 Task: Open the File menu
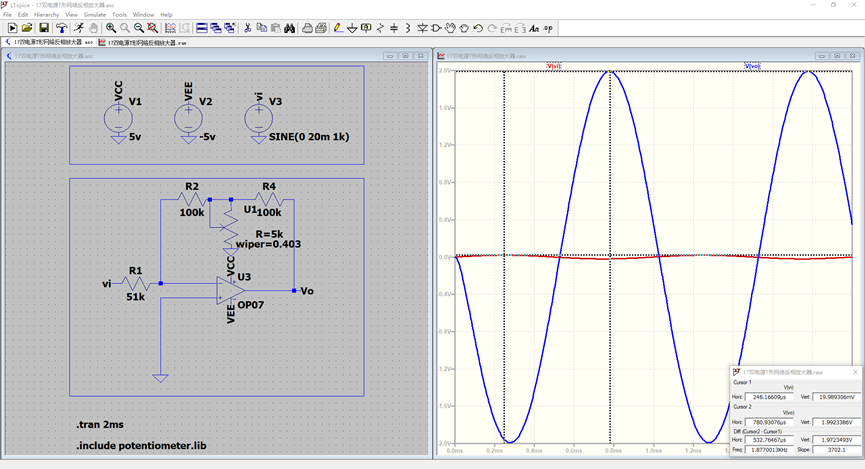coord(7,15)
